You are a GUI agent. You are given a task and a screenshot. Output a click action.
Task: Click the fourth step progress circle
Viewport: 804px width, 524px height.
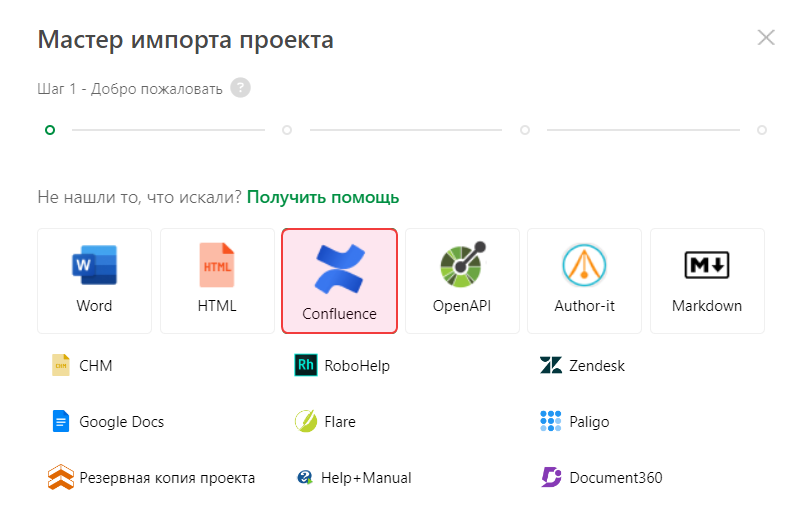(762, 130)
